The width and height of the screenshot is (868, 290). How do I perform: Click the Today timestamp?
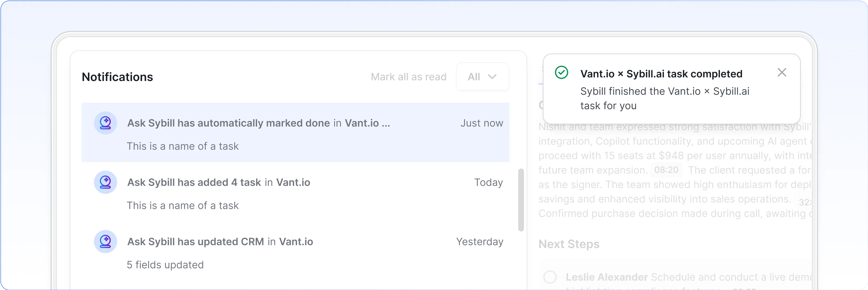[x=489, y=182]
